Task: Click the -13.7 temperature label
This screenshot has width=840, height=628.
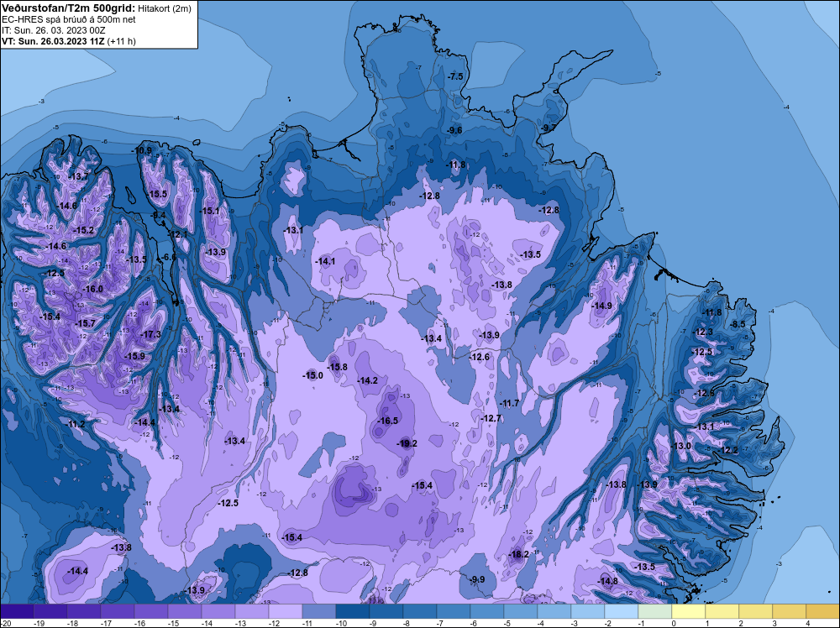Action: point(79,176)
